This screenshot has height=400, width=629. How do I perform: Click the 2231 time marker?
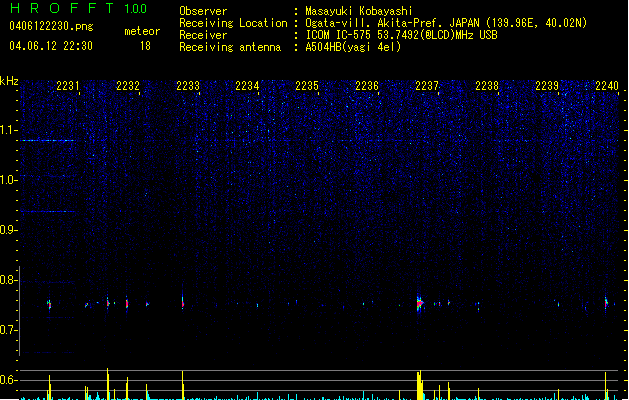[68, 86]
